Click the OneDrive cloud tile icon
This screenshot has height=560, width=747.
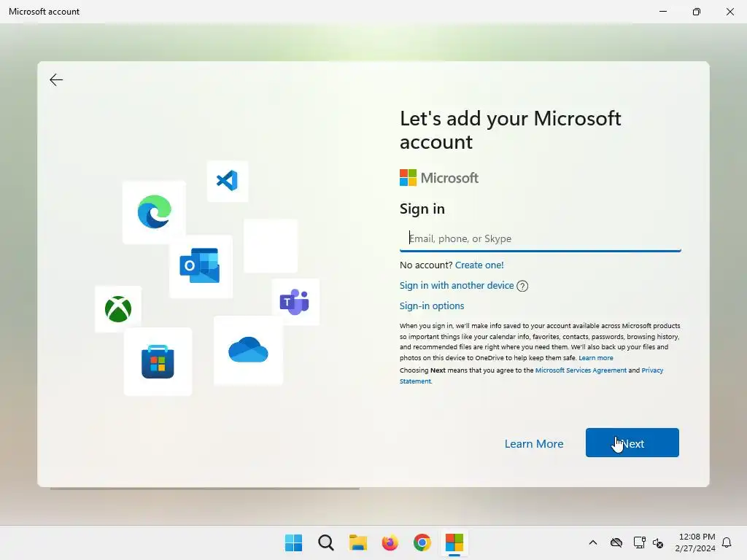click(248, 350)
